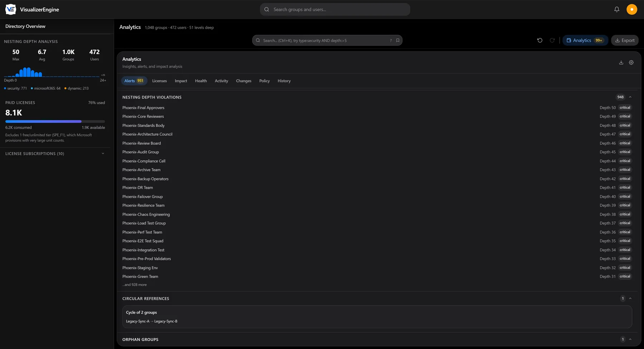644x349 pixels.
Task: Open Analytics panel settings gear
Action: coord(631,62)
